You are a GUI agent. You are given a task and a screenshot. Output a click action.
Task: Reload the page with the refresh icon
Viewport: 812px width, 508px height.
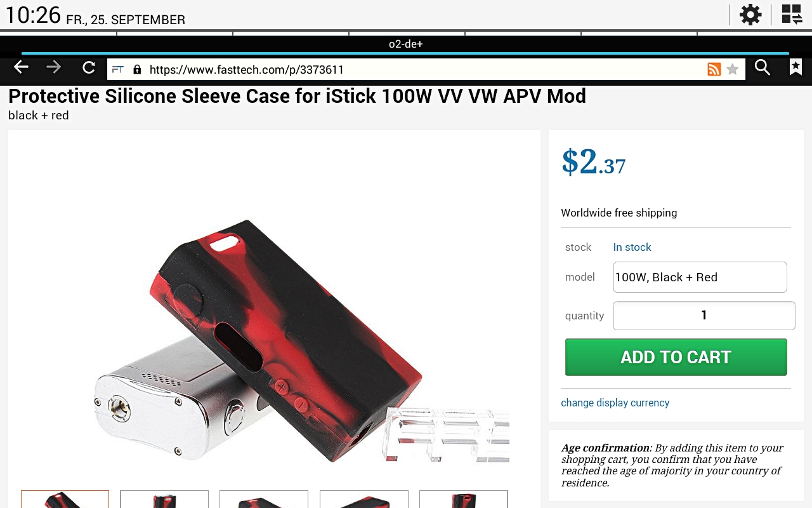click(89, 67)
